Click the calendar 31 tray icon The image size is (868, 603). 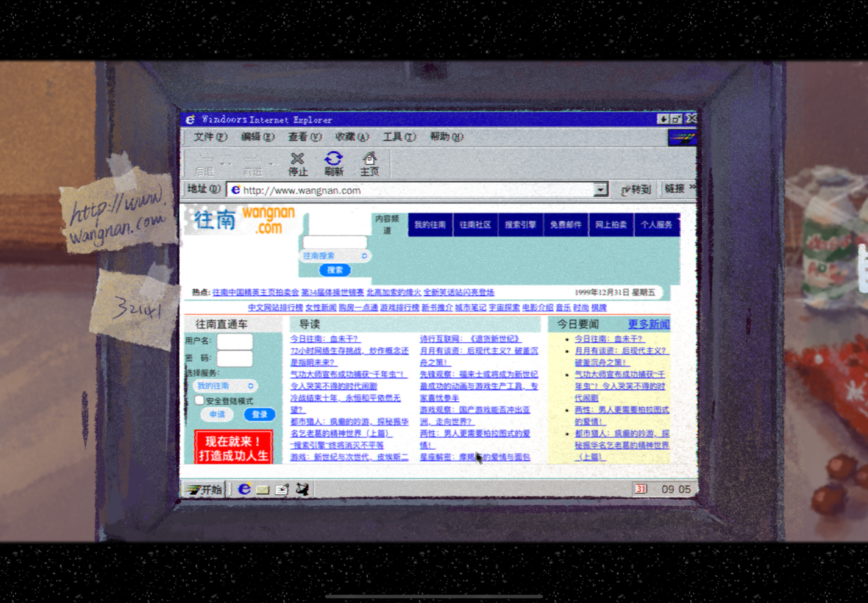641,489
